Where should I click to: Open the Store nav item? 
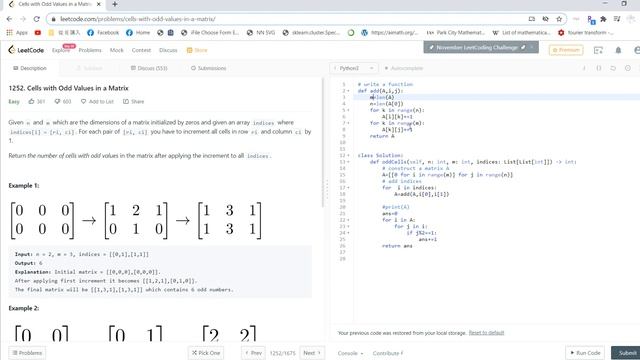[197, 50]
